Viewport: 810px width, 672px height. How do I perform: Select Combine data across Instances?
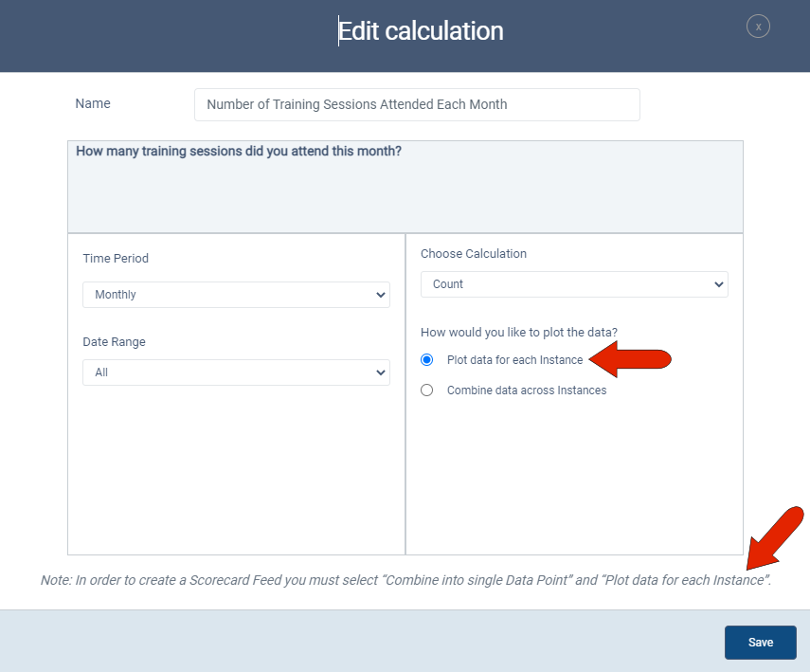coord(427,390)
